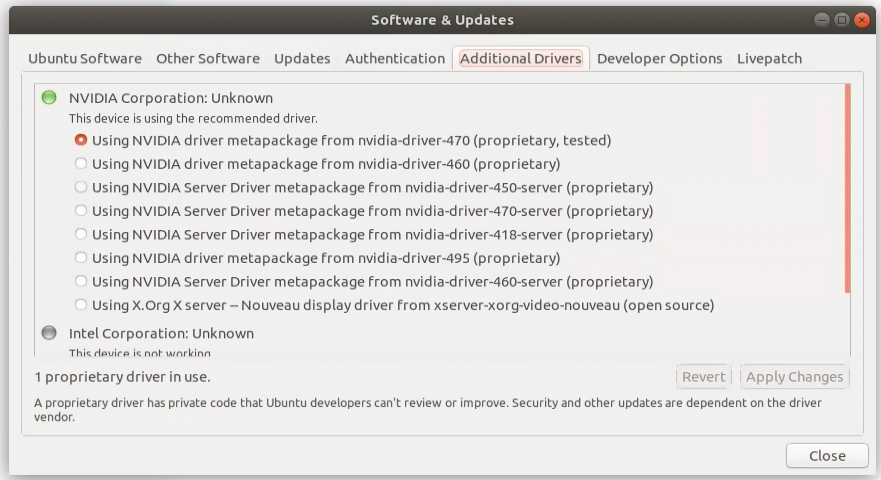The image size is (881, 480).
Task: Click the gray Intel device status indicator
Action: 49,333
